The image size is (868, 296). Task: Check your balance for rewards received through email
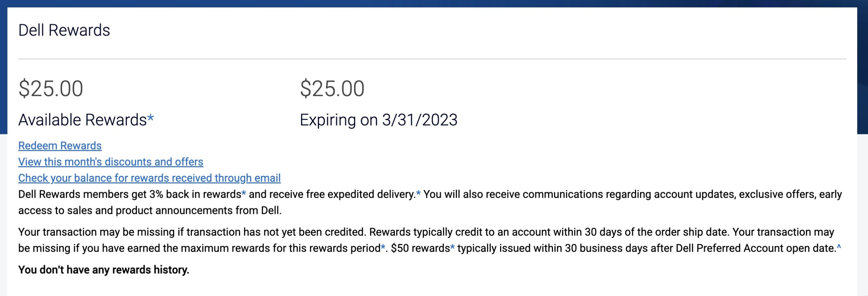point(150,178)
